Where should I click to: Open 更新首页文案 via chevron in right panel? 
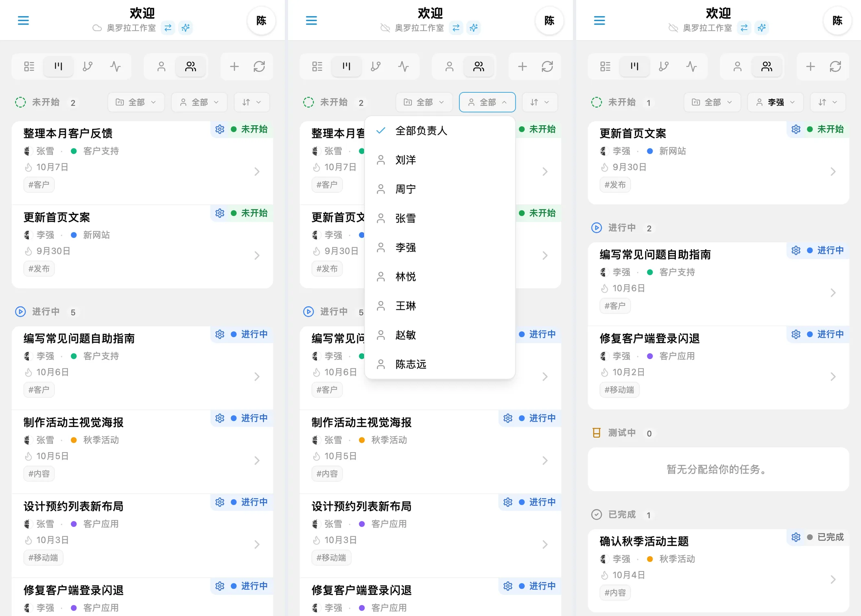(833, 172)
